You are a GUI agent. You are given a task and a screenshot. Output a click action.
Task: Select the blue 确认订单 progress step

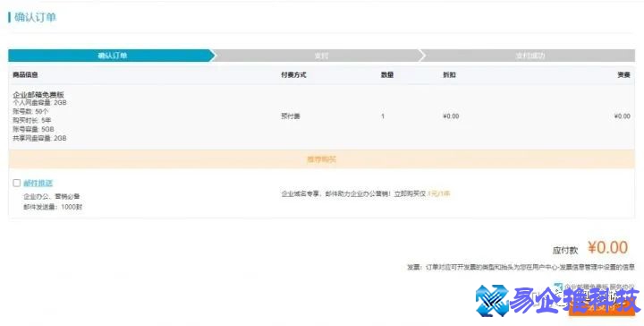(111, 56)
